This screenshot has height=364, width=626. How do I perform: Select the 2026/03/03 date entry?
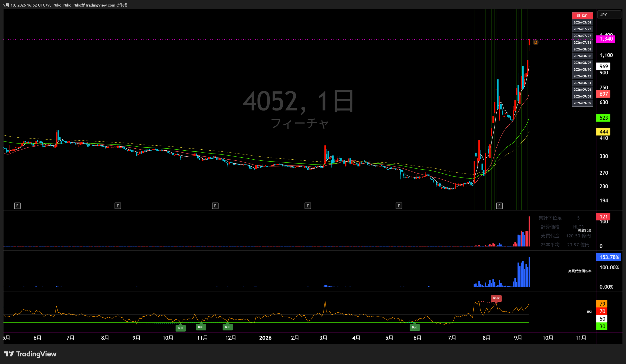(x=582, y=22)
